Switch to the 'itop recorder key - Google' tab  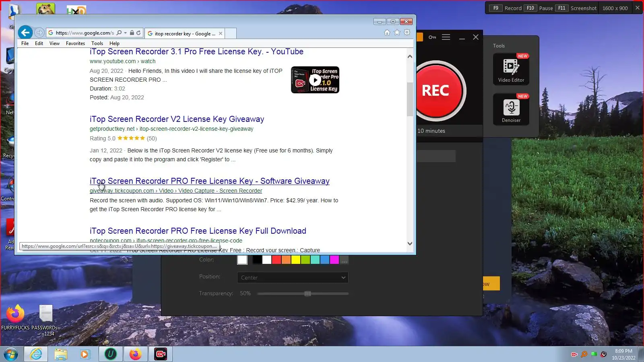(185, 33)
